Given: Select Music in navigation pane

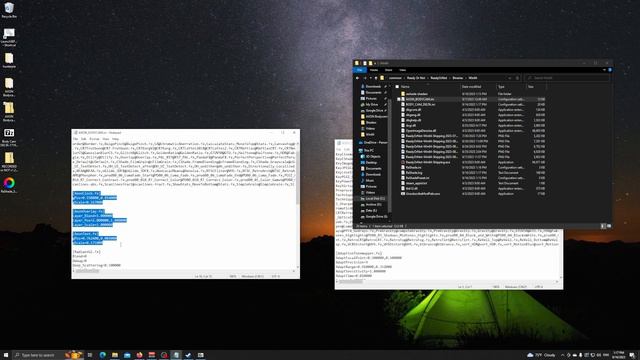Looking at the screenshot, I should 367,180.
